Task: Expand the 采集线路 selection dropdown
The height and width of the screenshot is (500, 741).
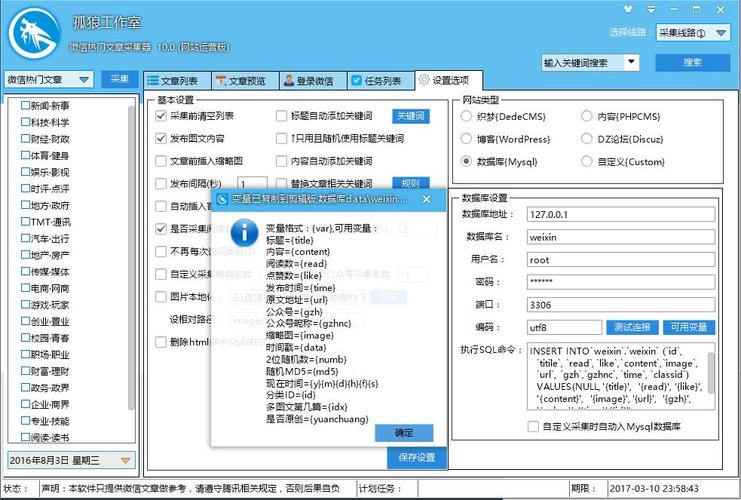Action: (x=693, y=33)
